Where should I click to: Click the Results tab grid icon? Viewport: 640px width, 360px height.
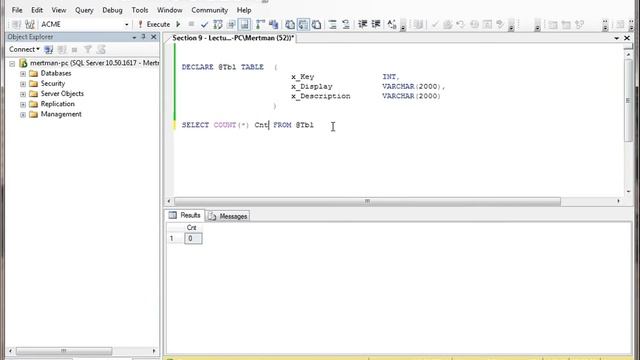173,215
